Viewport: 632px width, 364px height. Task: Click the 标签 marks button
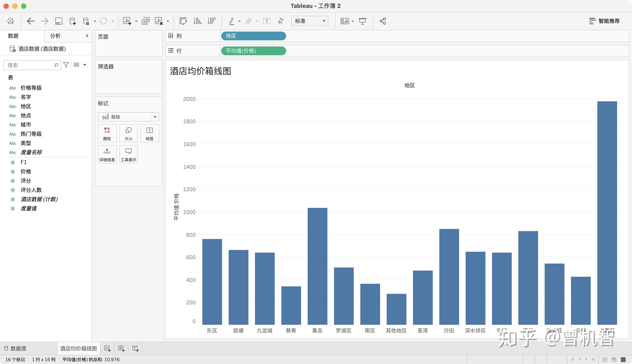click(150, 134)
